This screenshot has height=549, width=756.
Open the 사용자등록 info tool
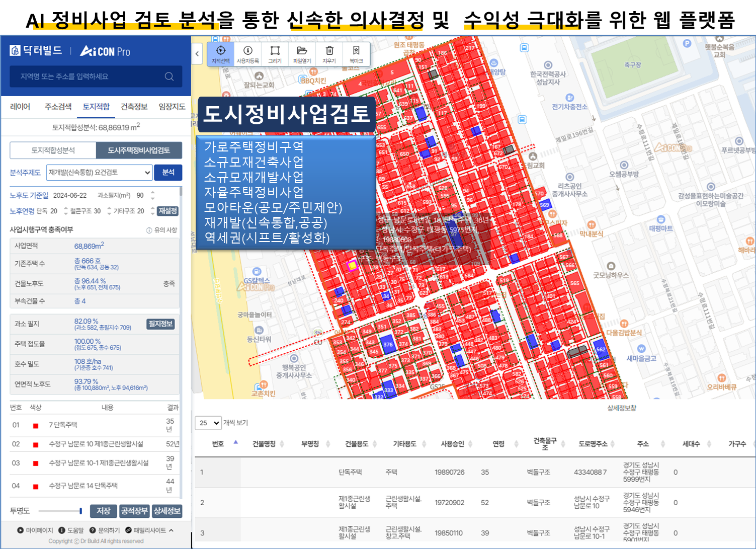point(247,53)
